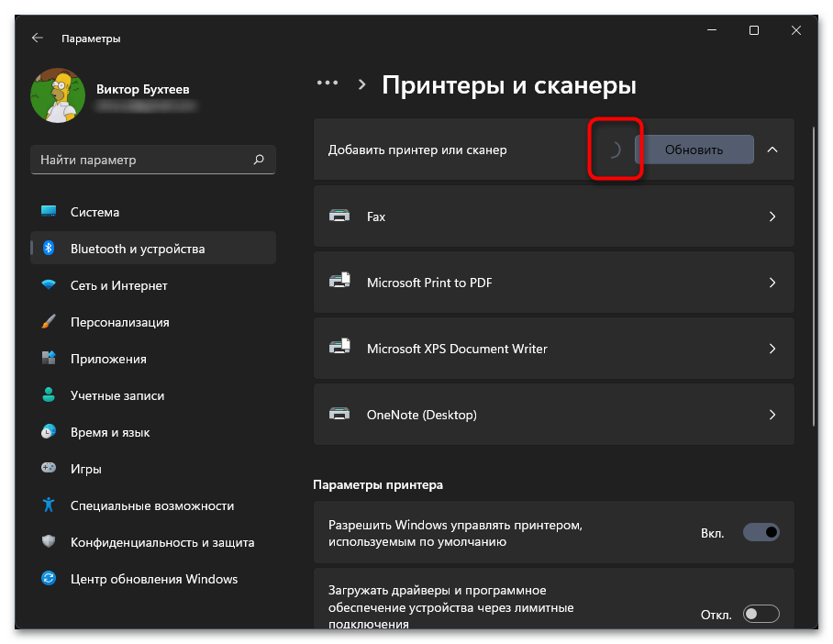Click the Wi-Fi network icon
The width and height of the screenshot is (833, 644).
[x=49, y=284]
